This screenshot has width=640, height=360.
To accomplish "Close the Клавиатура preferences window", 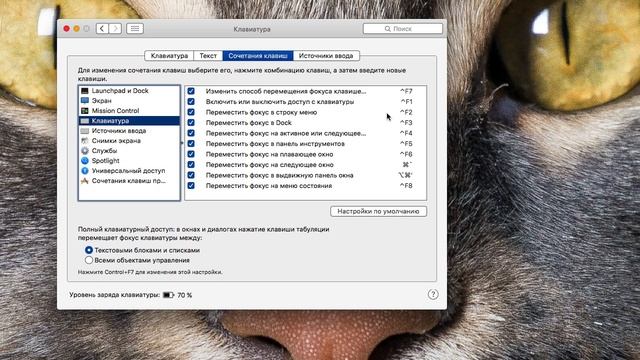I will (67, 29).
